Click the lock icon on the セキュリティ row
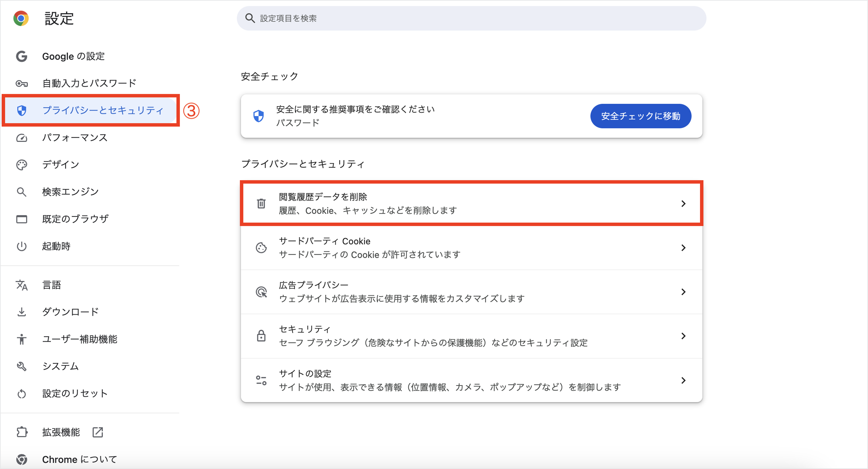 [261, 336]
